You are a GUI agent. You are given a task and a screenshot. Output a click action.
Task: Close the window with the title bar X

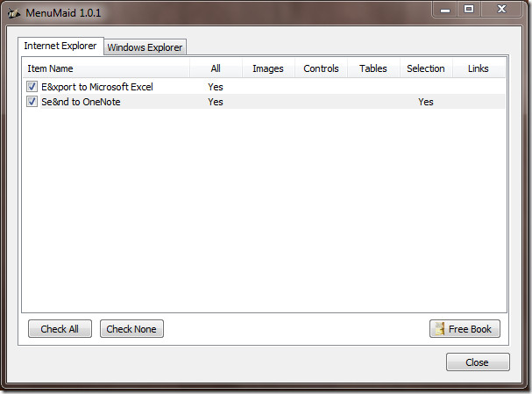coord(501,9)
